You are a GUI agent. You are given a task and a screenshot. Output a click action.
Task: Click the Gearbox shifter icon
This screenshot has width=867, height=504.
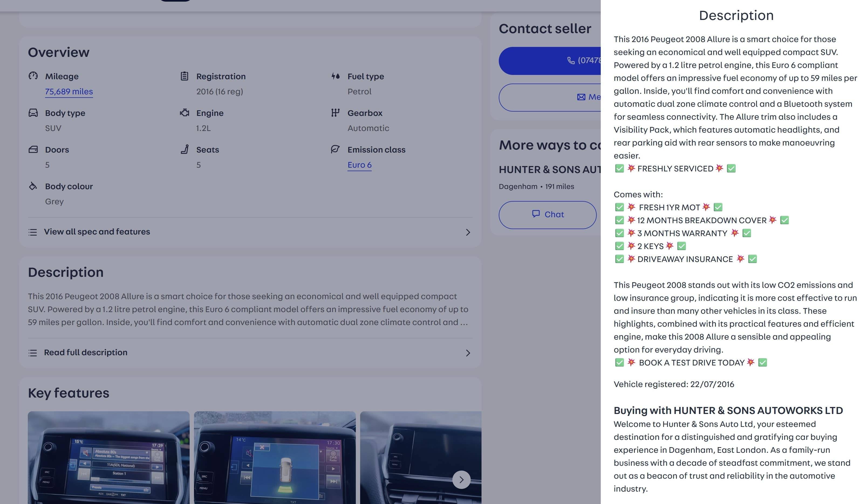[x=336, y=113]
